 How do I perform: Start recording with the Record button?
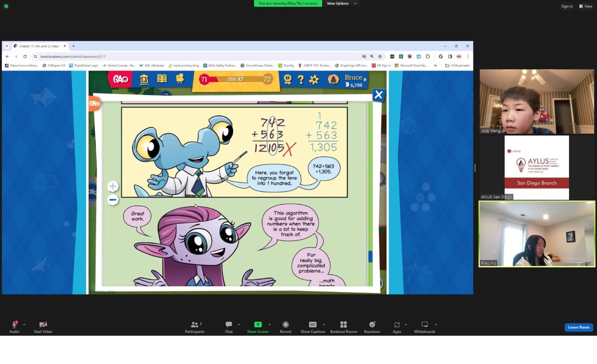click(285, 327)
